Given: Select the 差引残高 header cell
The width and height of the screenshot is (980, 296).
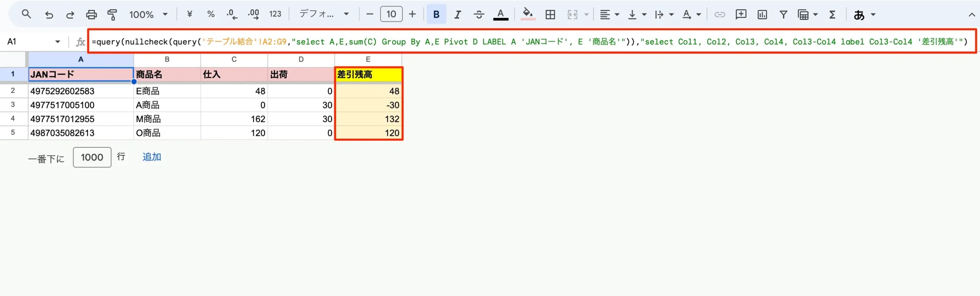Looking at the screenshot, I should (x=368, y=74).
